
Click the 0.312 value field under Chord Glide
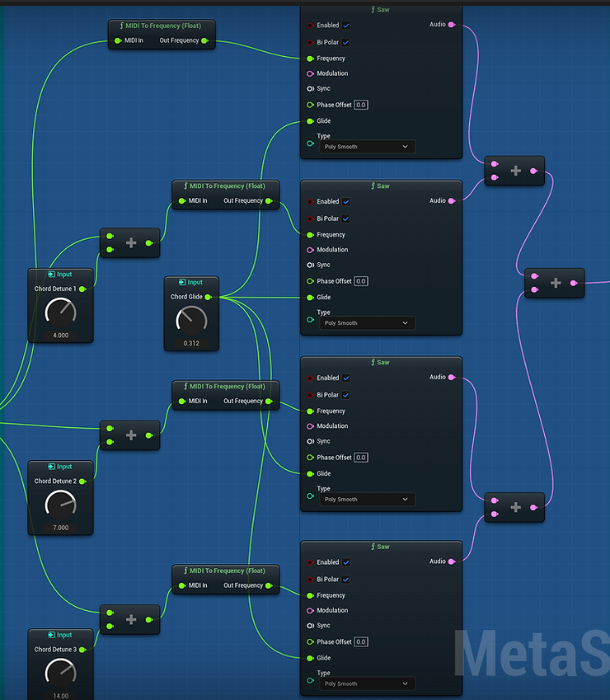pos(191,343)
